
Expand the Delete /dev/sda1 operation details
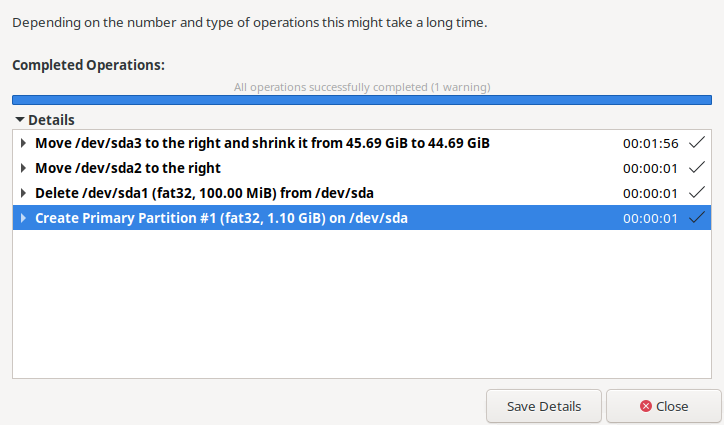(x=23, y=193)
